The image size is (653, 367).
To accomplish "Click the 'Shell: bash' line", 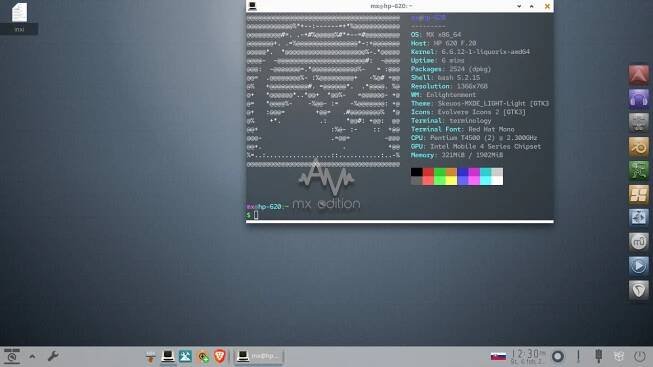I will [445, 77].
